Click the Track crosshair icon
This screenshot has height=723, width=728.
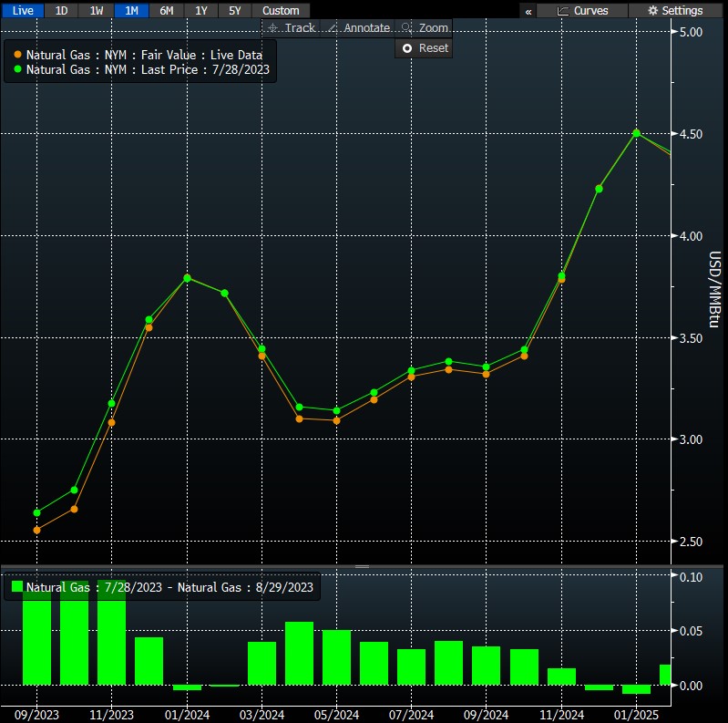[x=272, y=28]
